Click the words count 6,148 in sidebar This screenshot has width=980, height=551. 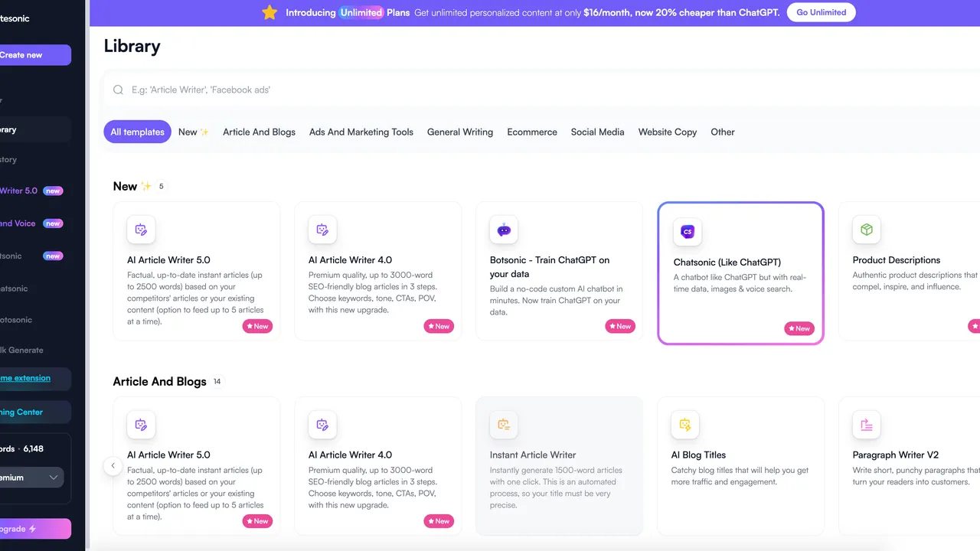tap(33, 448)
